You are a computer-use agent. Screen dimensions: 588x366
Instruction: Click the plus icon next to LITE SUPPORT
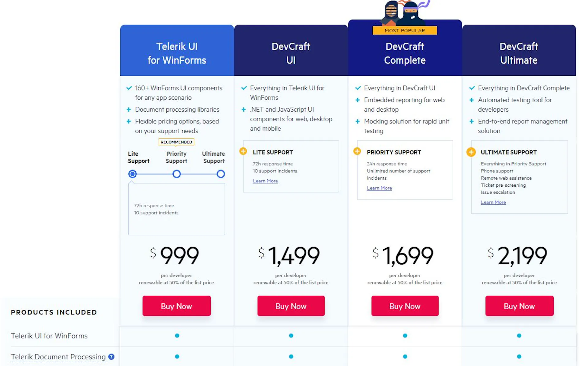[243, 151]
